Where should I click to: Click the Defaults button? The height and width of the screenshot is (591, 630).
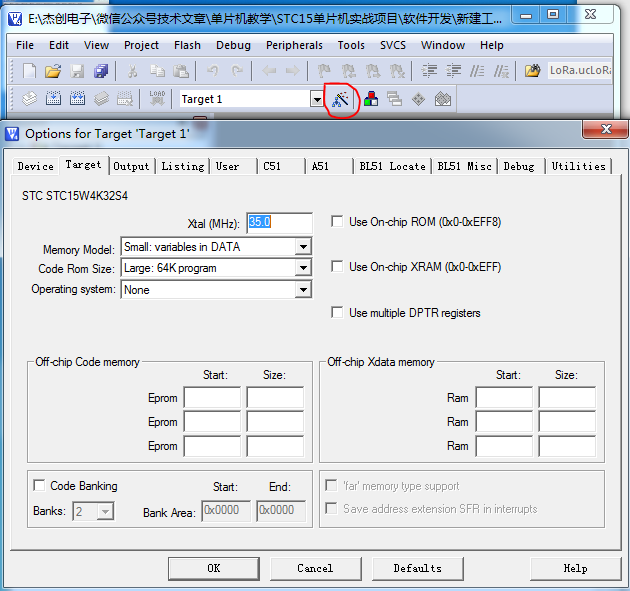pyautogui.click(x=418, y=569)
